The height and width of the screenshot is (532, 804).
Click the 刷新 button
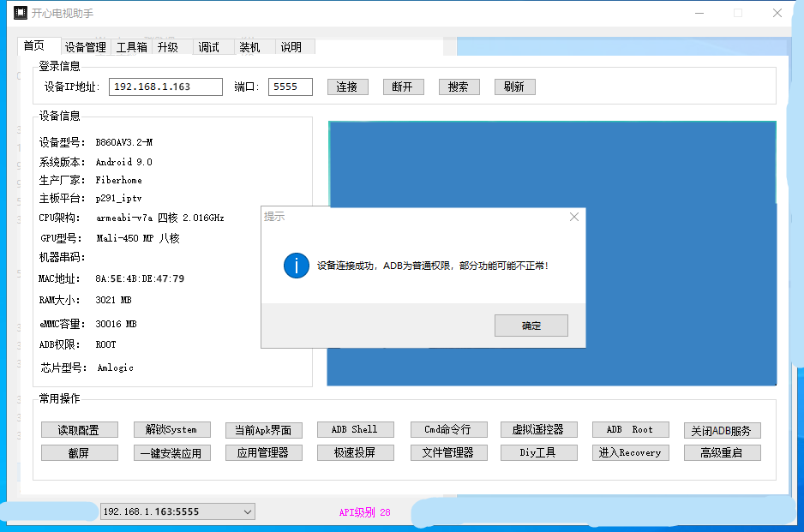pos(514,87)
